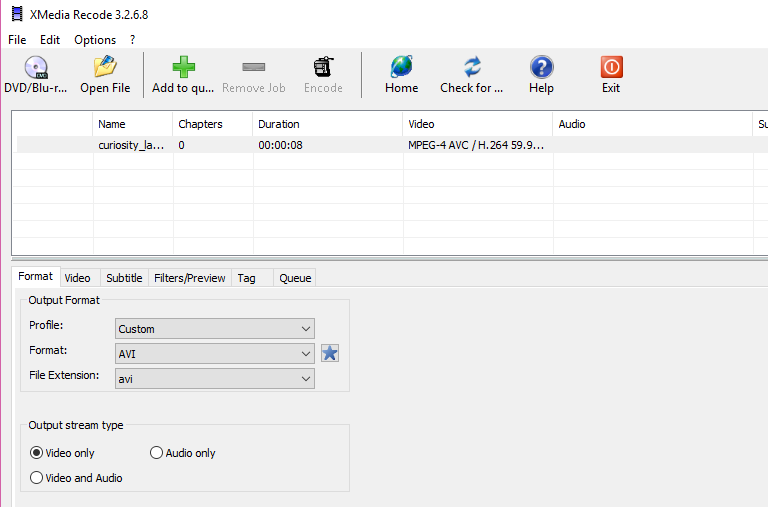The width and height of the screenshot is (768, 507).
Task: Open the Format dropdown showing AVI
Action: click(215, 354)
